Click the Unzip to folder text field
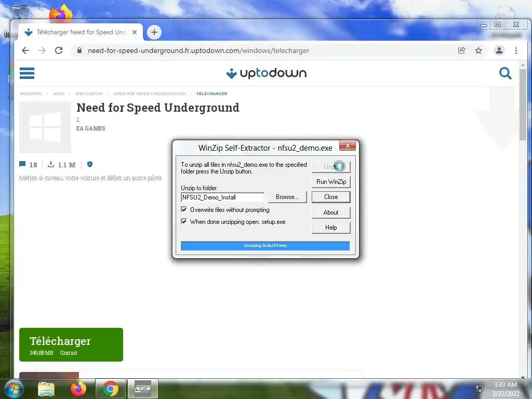The width and height of the screenshot is (532, 399). point(222,197)
